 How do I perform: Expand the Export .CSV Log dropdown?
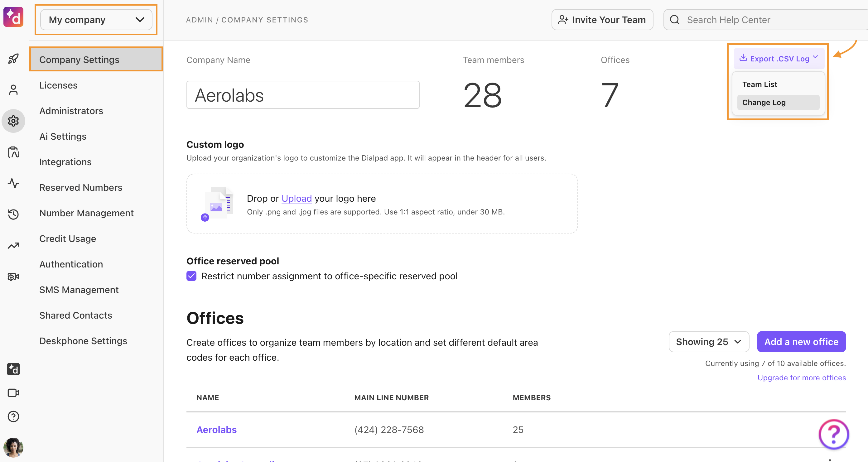point(779,59)
